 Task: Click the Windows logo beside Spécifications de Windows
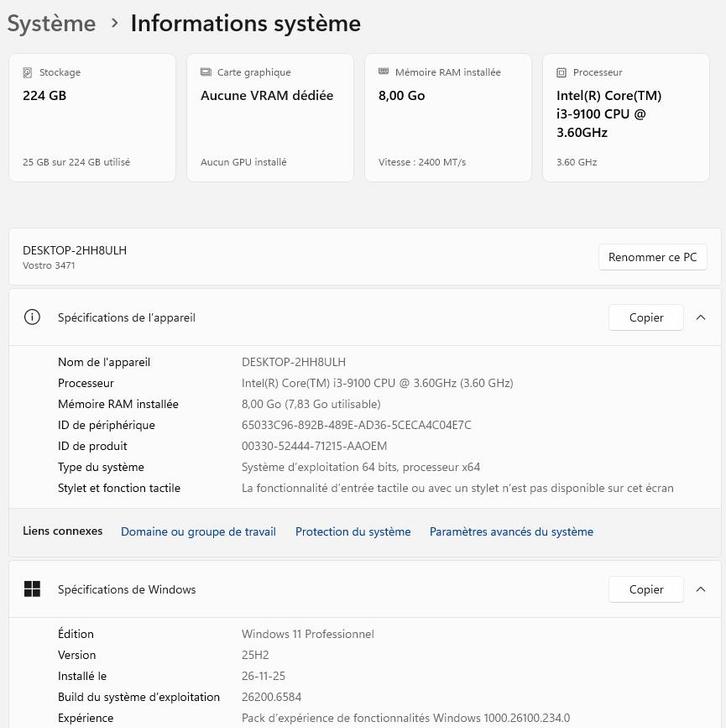32,589
